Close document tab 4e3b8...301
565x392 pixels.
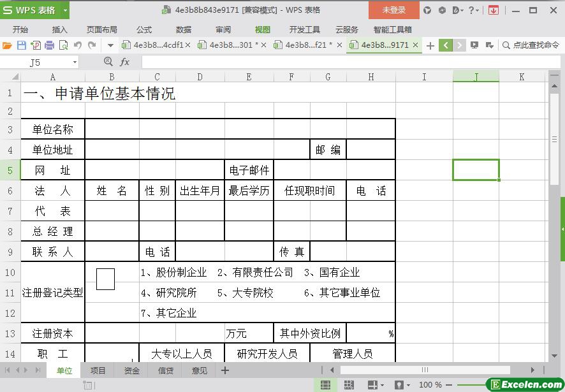[263, 45]
